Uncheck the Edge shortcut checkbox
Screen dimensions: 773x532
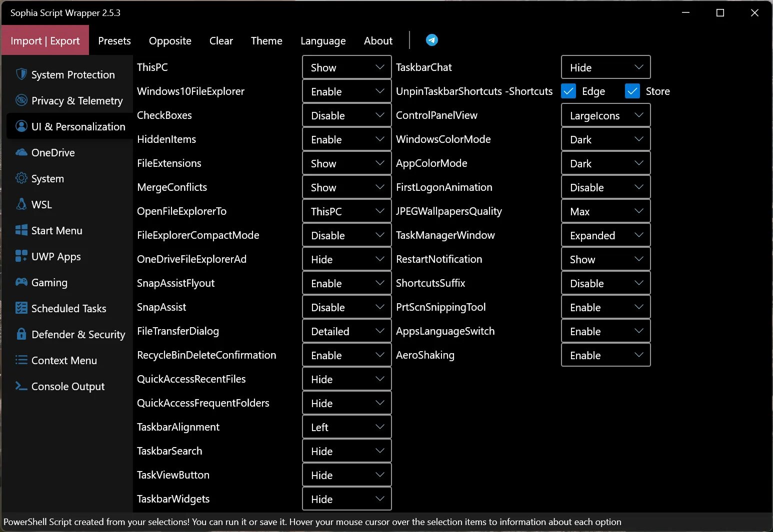(568, 91)
